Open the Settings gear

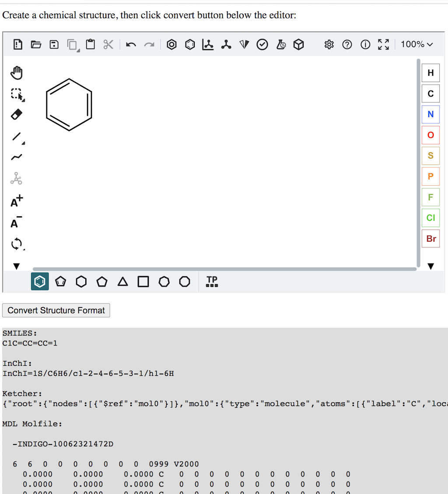point(329,44)
